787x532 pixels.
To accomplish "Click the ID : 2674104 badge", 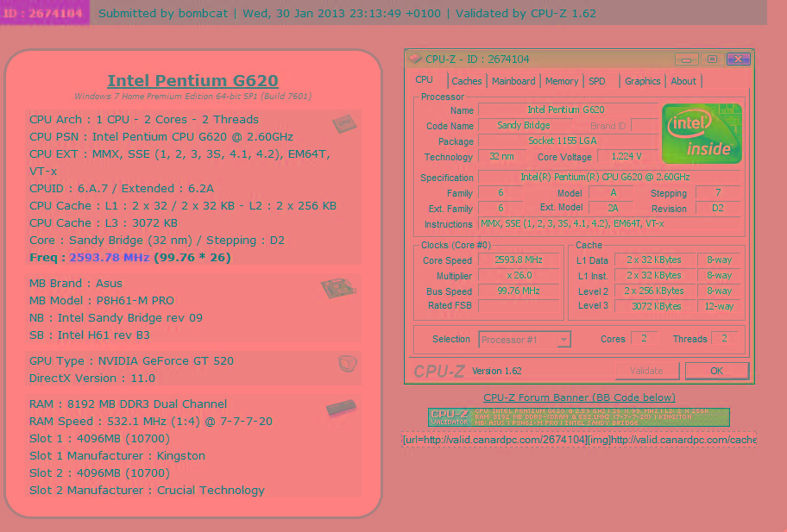I will (x=44, y=13).
